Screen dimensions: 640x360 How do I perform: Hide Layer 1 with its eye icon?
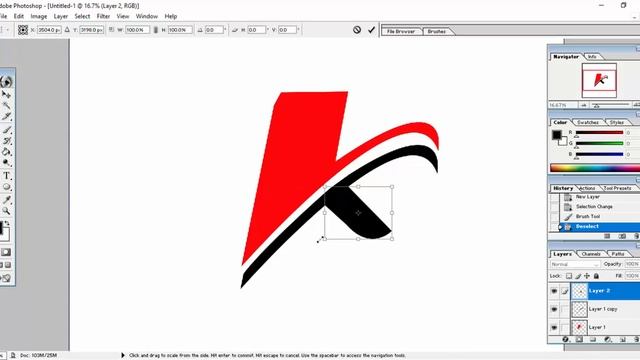click(x=554, y=327)
